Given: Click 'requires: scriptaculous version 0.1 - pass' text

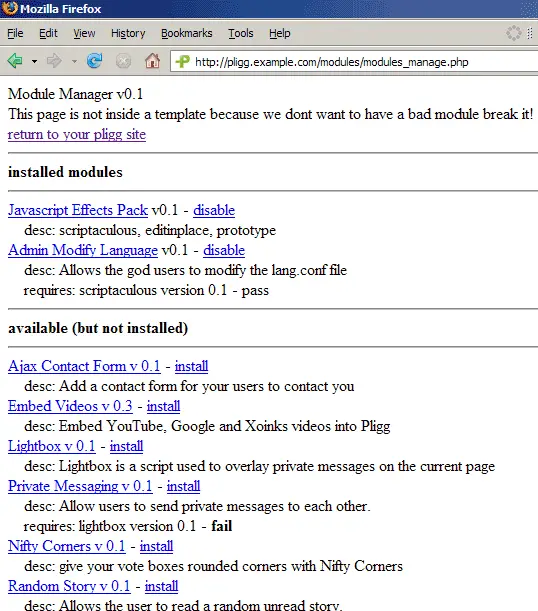Looking at the screenshot, I should 146,290.
